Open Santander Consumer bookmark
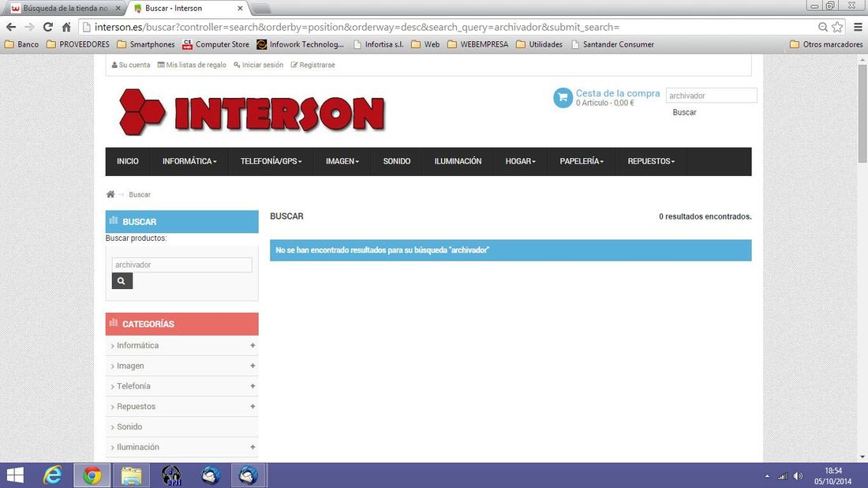Screen dimensions: 868x488 pyautogui.click(x=612, y=44)
